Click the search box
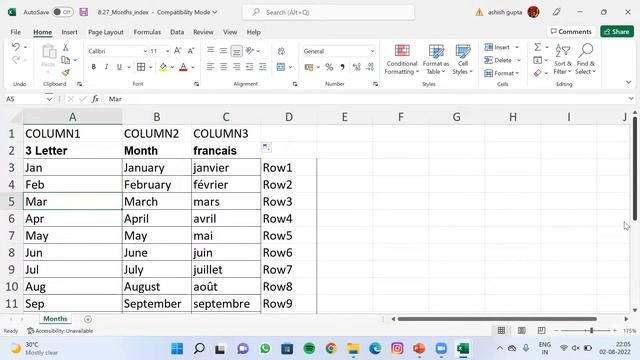The image size is (640, 360). tap(329, 12)
